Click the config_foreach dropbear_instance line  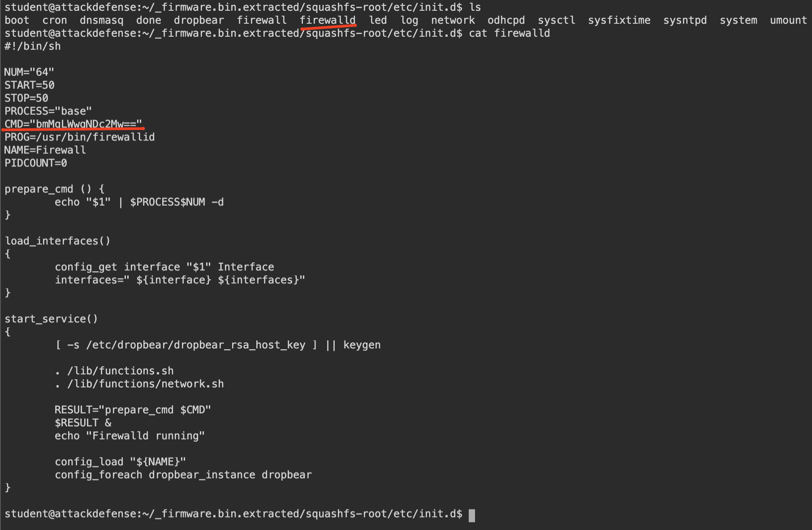(x=183, y=475)
